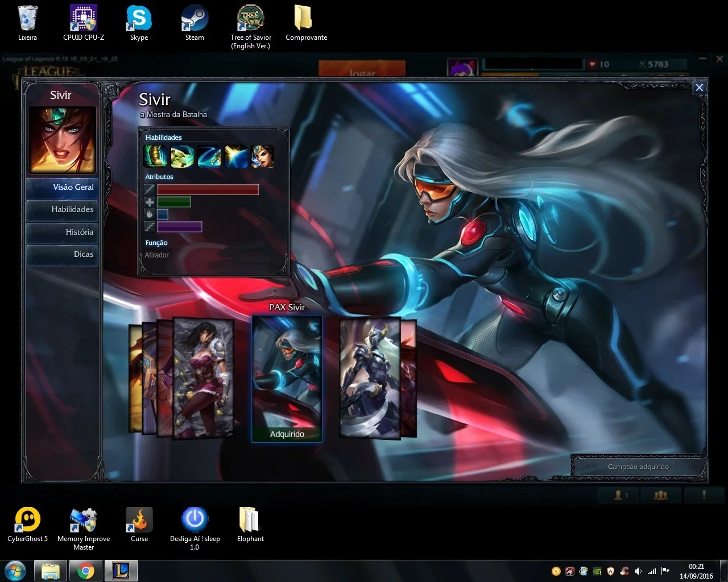728x582 pixels.
Task: Open the Desliga Aí sleep 1.0 shortcut
Action: pos(195,529)
